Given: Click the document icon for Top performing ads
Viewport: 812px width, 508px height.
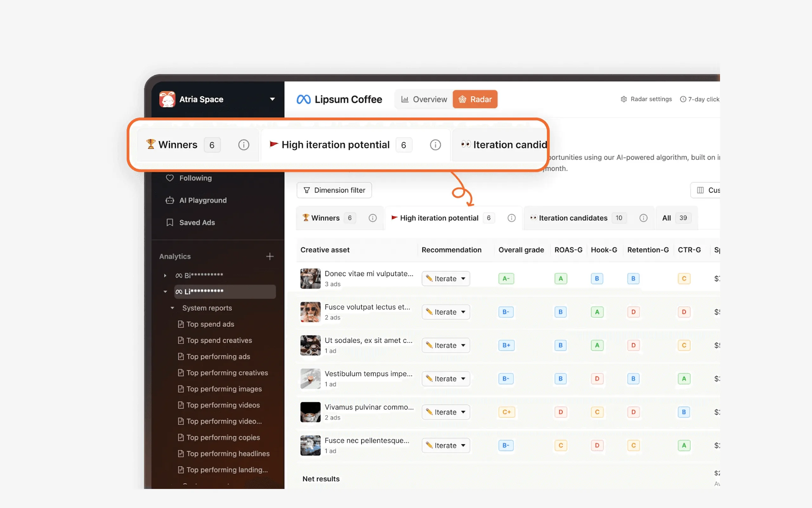Looking at the screenshot, I should tap(181, 357).
